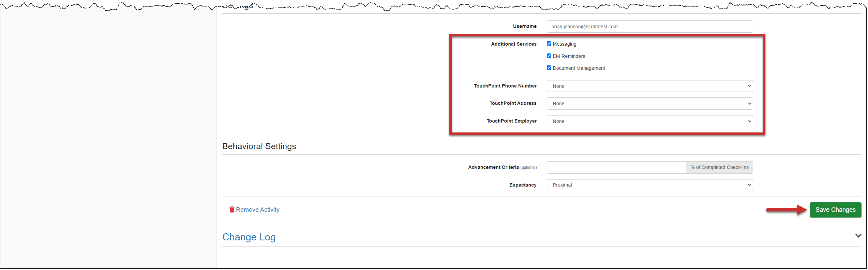868x270 pixels.
Task: Disable the Document Management checkbox
Action: (549, 68)
